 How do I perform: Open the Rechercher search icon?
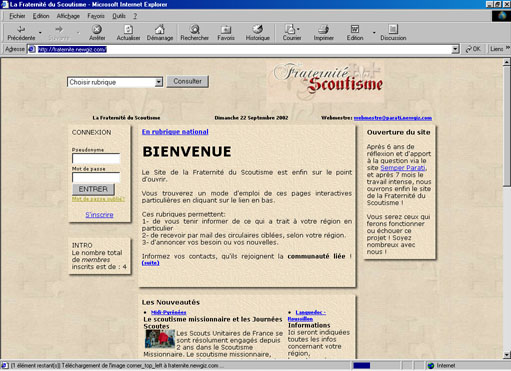(x=195, y=33)
